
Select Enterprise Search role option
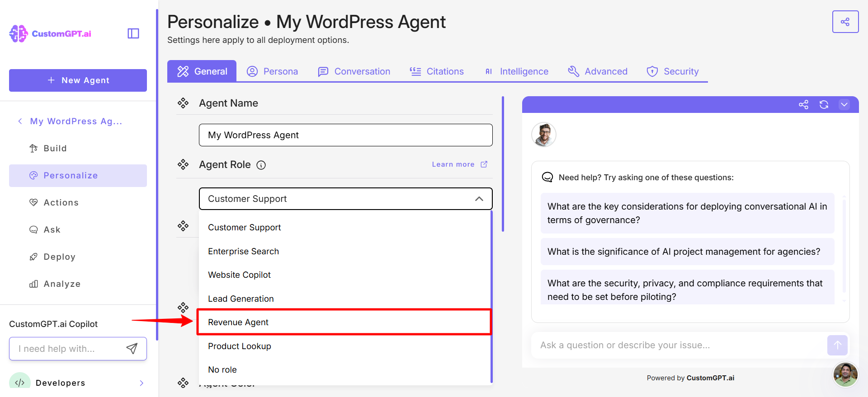point(344,251)
